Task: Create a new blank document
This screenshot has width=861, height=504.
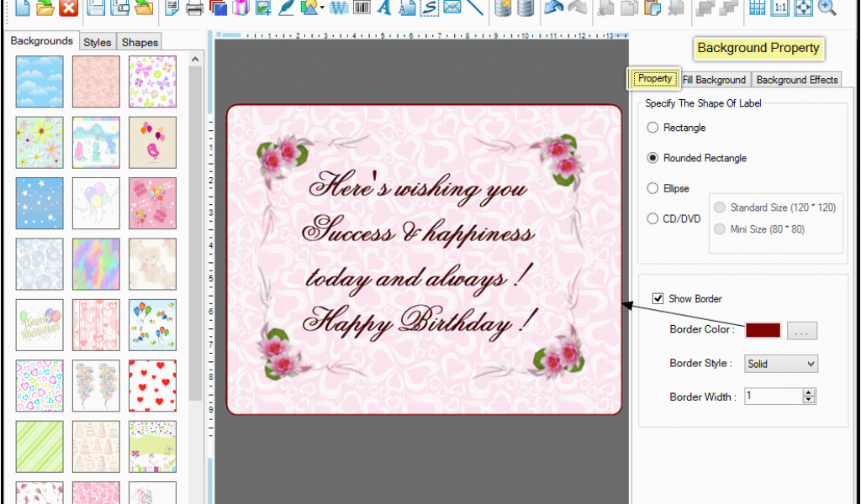Action: coord(23,8)
